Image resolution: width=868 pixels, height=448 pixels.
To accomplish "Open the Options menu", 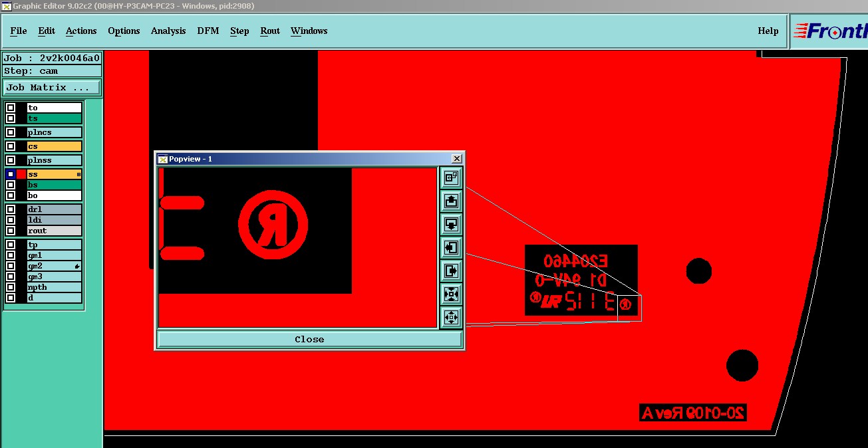I will point(124,31).
